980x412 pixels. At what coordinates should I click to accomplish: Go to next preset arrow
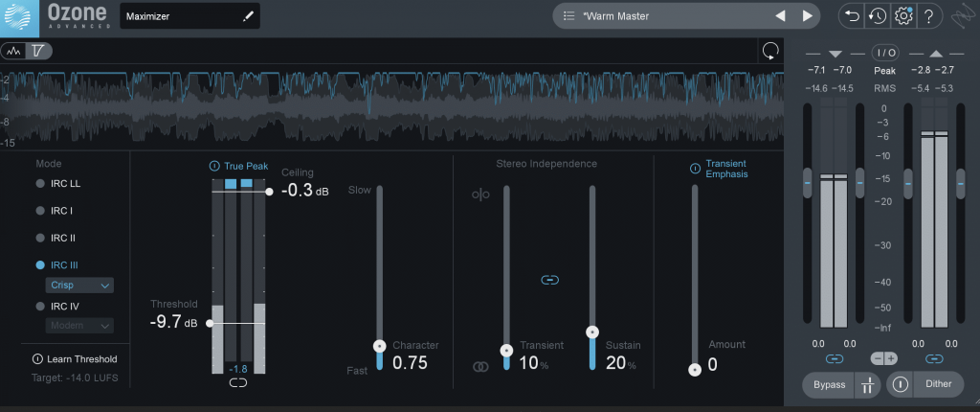click(807, 16)
